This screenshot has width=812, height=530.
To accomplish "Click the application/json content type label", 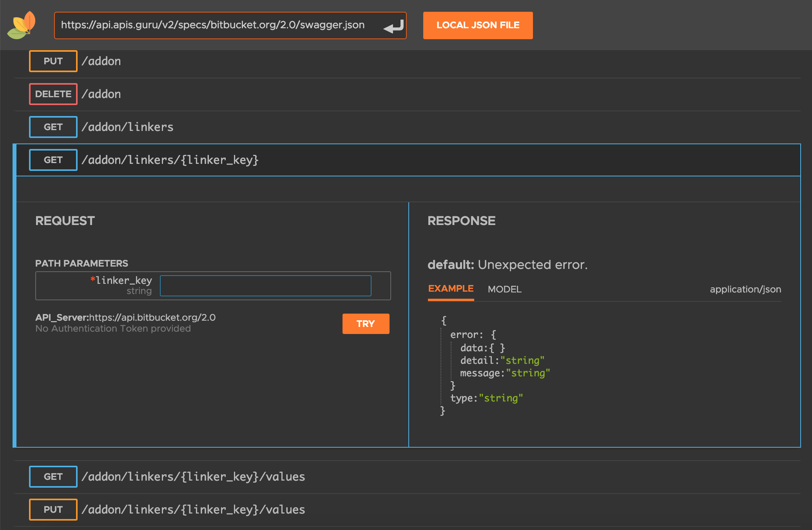I will coord(745,289).
